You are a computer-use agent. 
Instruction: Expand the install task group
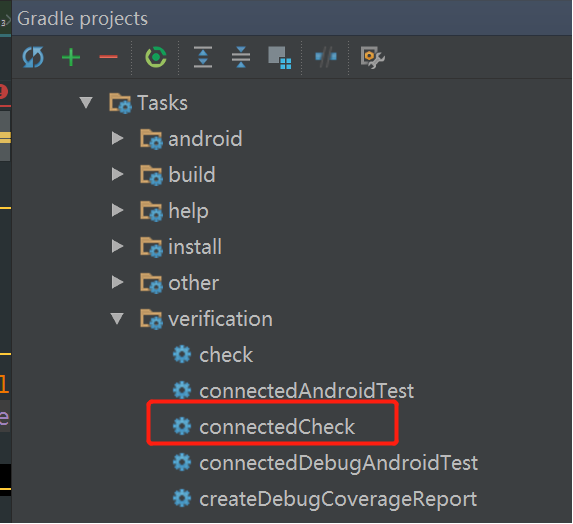(117, 247)
